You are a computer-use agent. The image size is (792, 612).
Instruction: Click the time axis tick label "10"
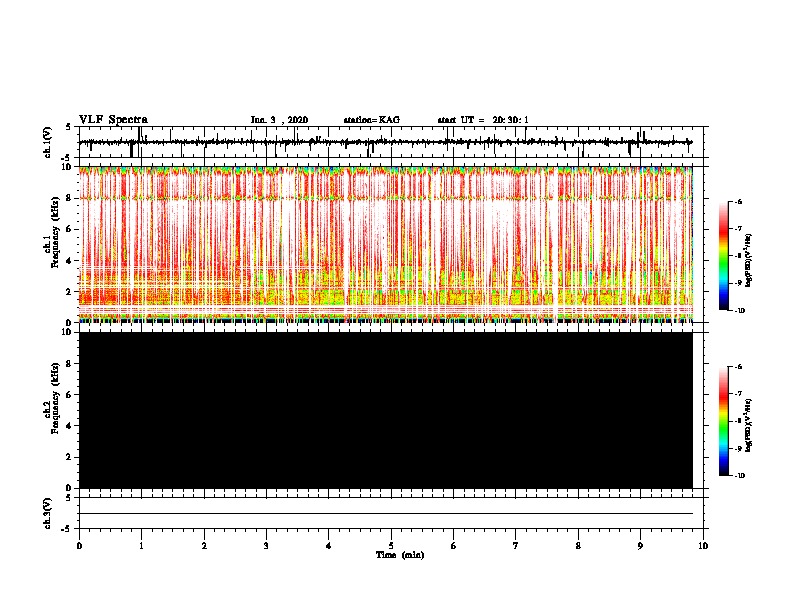click(703, 546)
